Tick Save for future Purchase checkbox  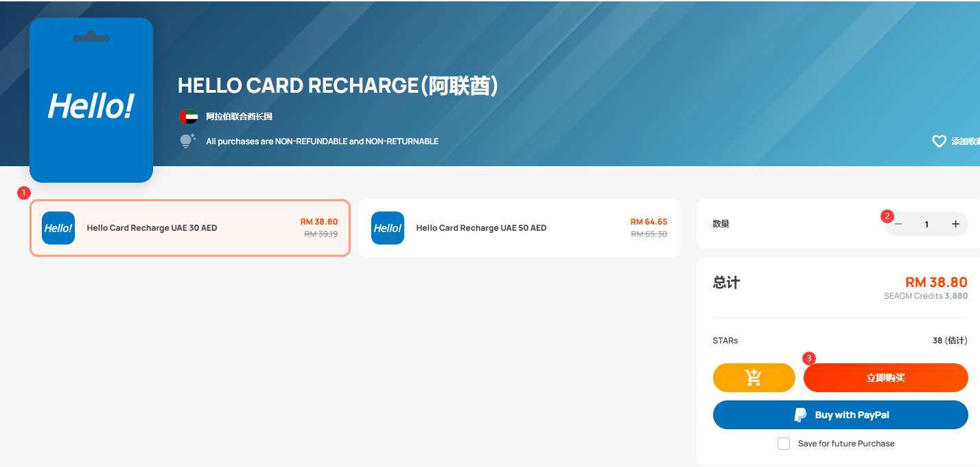click(784, 444)
